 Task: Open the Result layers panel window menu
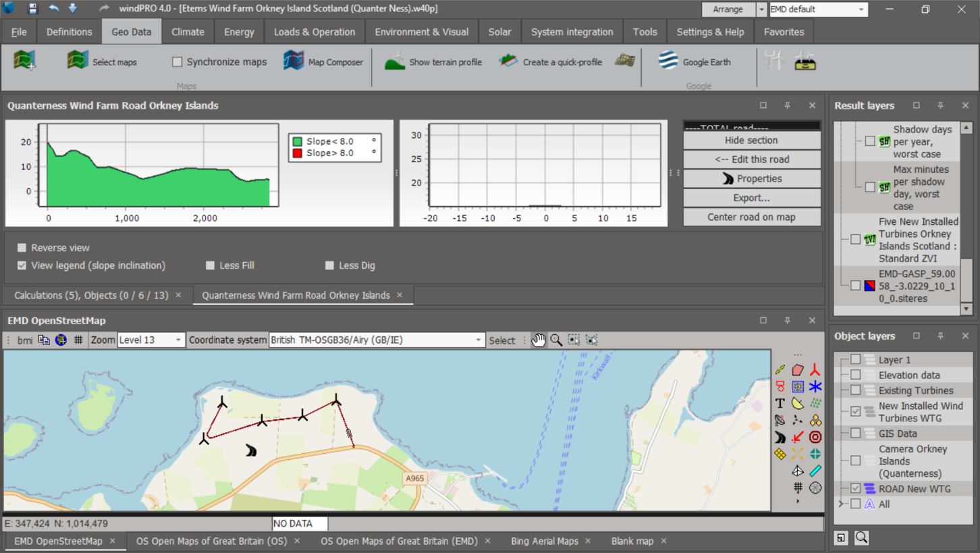coord(917,105)
